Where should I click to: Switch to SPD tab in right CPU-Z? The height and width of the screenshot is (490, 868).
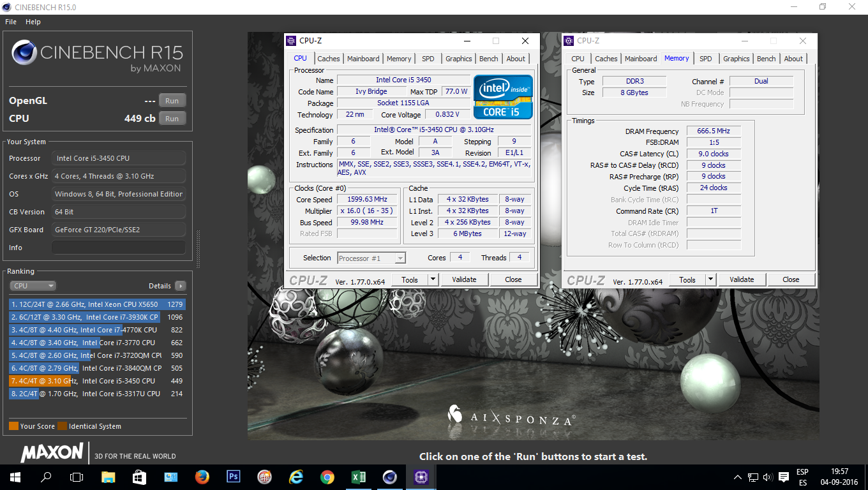tap(706, 59)
